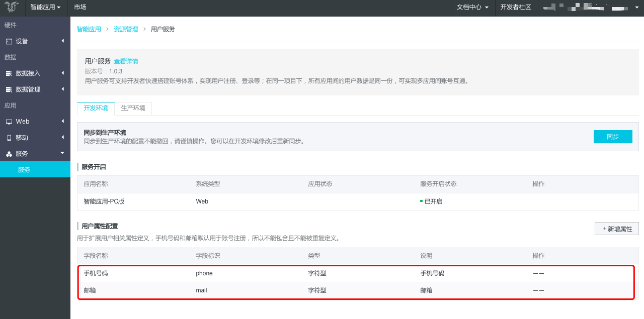Click the 字符型 type in phone row
Viewport: 644px width, 319px height.
point(317,273)
